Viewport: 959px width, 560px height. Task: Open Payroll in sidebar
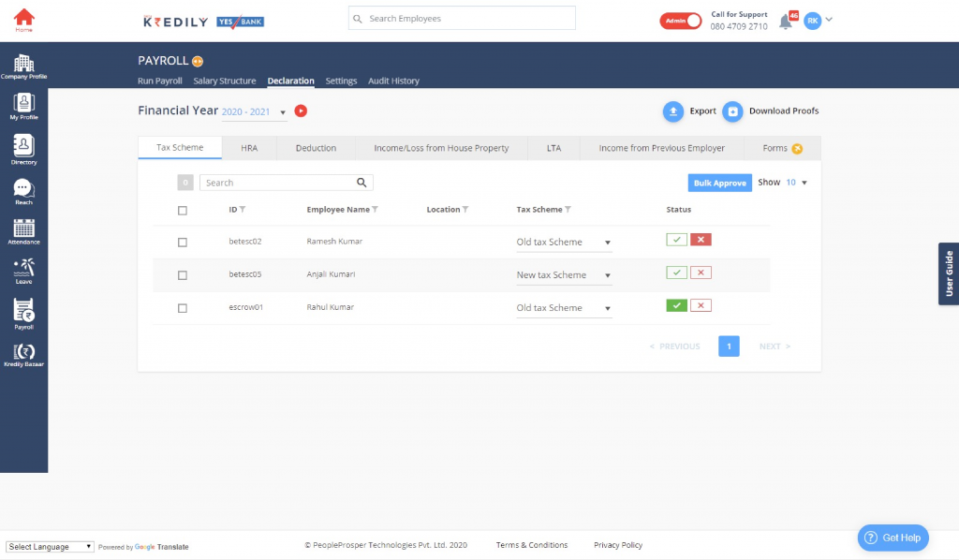23,314
